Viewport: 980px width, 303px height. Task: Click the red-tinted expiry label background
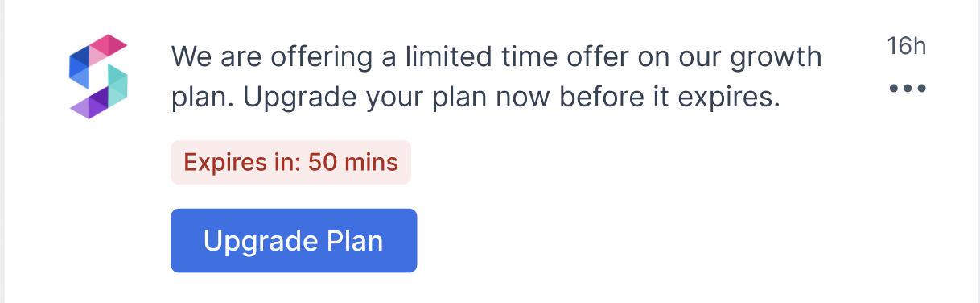click(290, 162)
